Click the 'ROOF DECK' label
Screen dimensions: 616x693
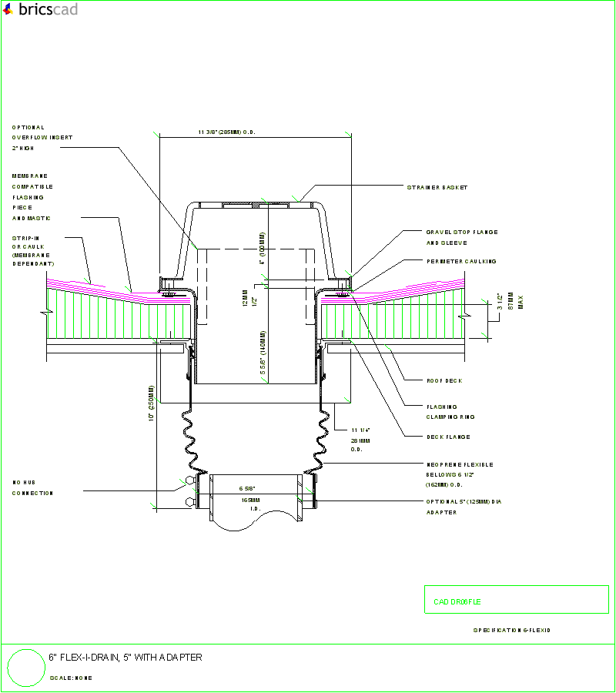[x=444, y=380]
